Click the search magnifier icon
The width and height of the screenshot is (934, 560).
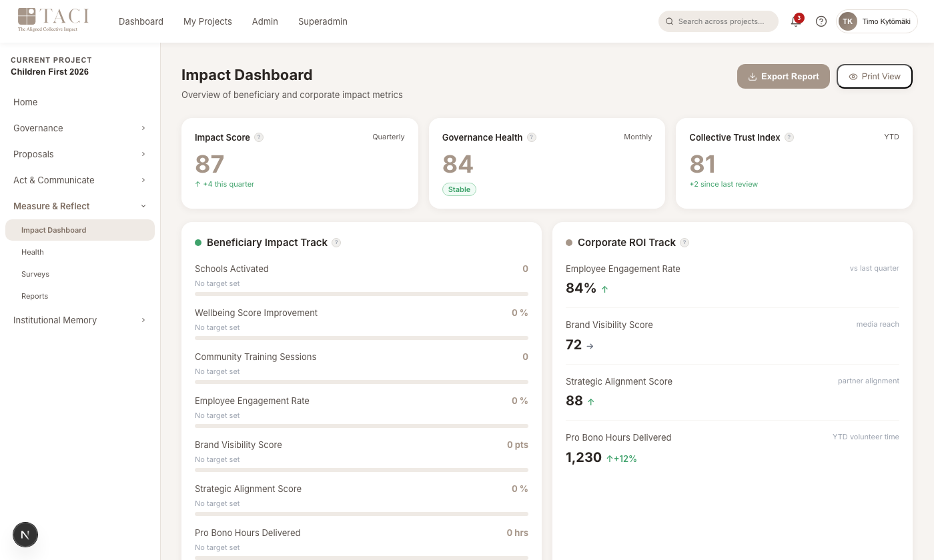click(669, 21)
